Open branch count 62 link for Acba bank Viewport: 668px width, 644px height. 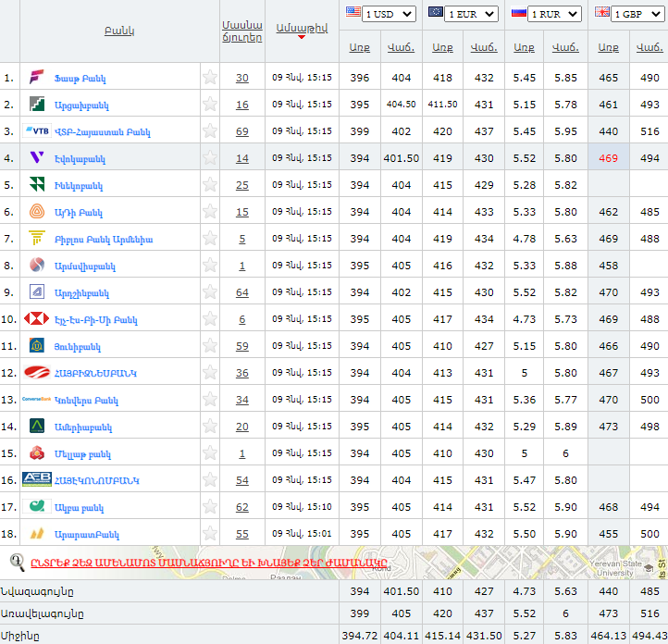(x=242, y=507)
